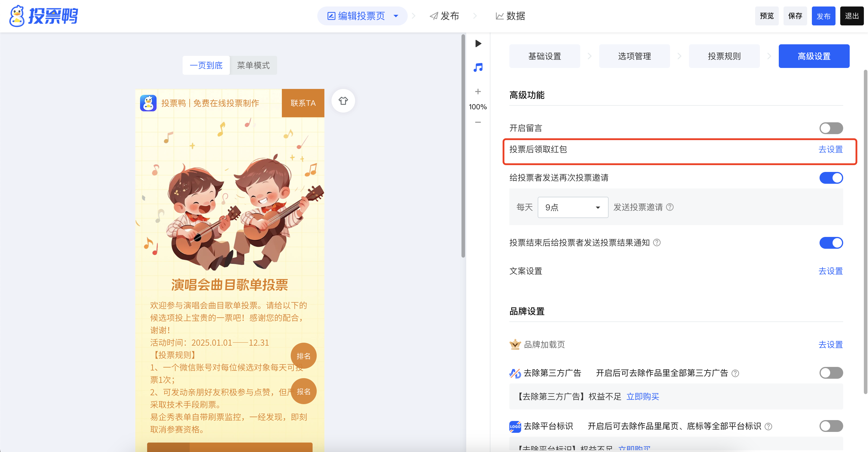Click help icon next to 发送投票邀请
Image resolution: width=868 pixels, height=452 pixels.
[x=670, y=207]
